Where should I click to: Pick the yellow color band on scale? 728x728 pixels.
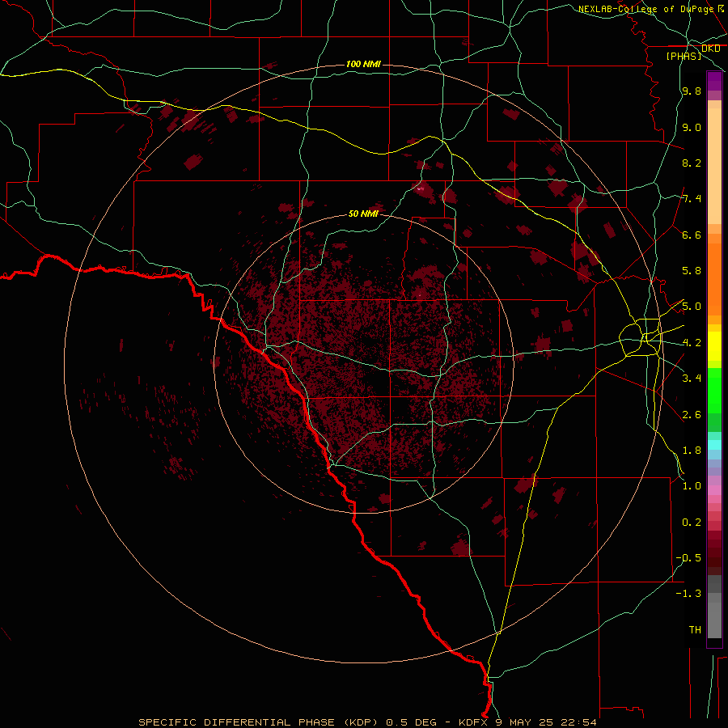point(714,346)
